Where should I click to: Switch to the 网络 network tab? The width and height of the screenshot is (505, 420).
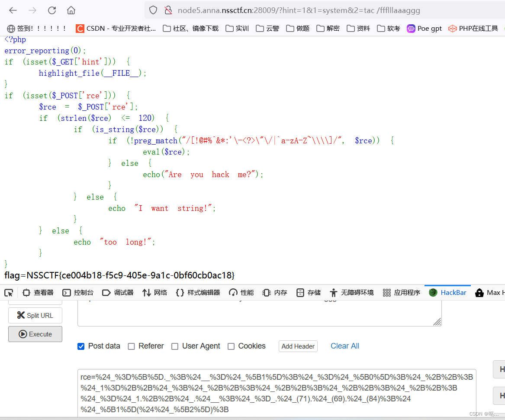(155, 293)
